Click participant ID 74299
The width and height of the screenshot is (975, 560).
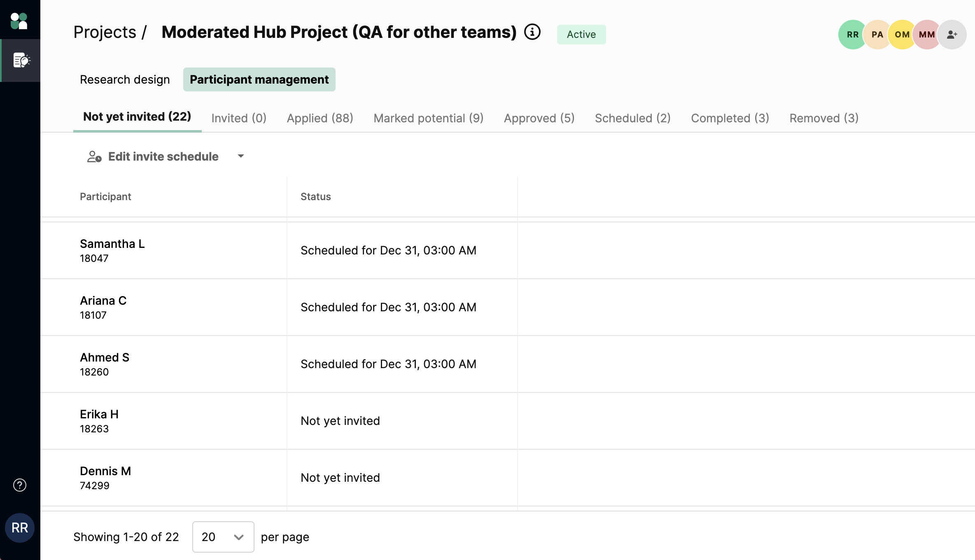coord(95,485)
